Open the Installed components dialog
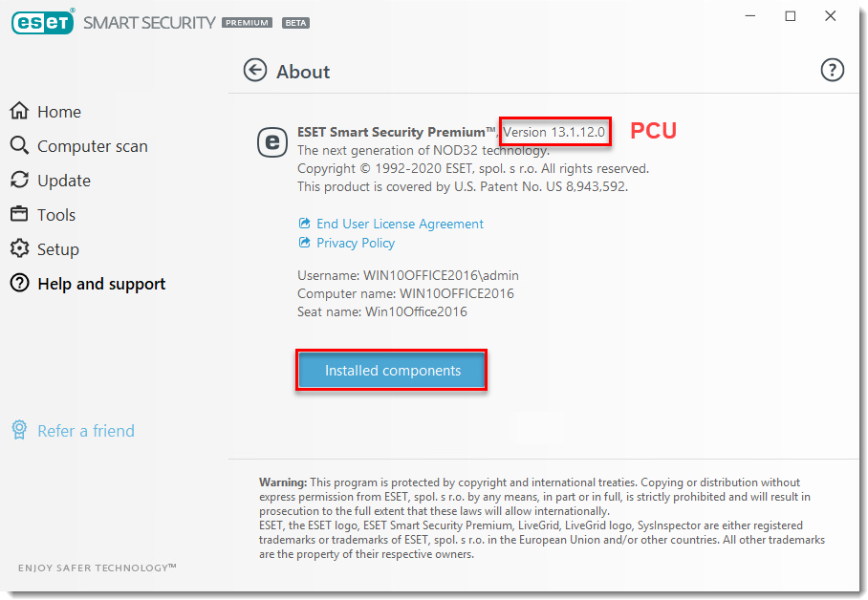The width and height of the screenshot is (868, 600). point(391,370)
